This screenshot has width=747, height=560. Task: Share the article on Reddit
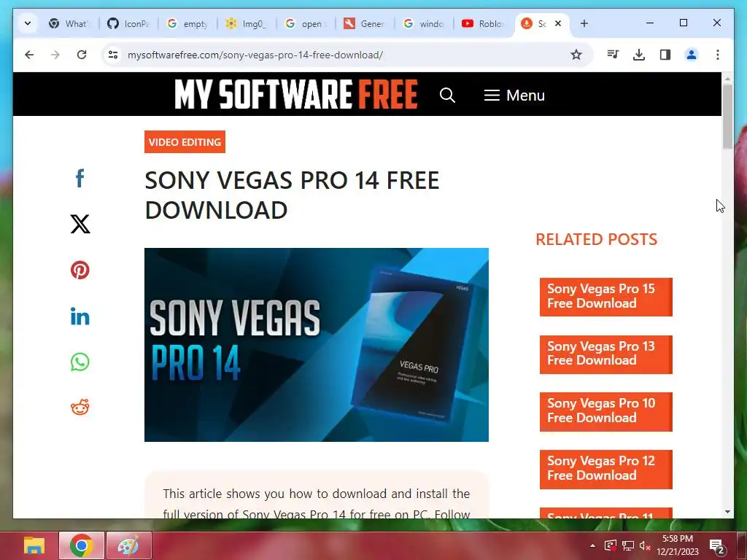click(80, 407)
